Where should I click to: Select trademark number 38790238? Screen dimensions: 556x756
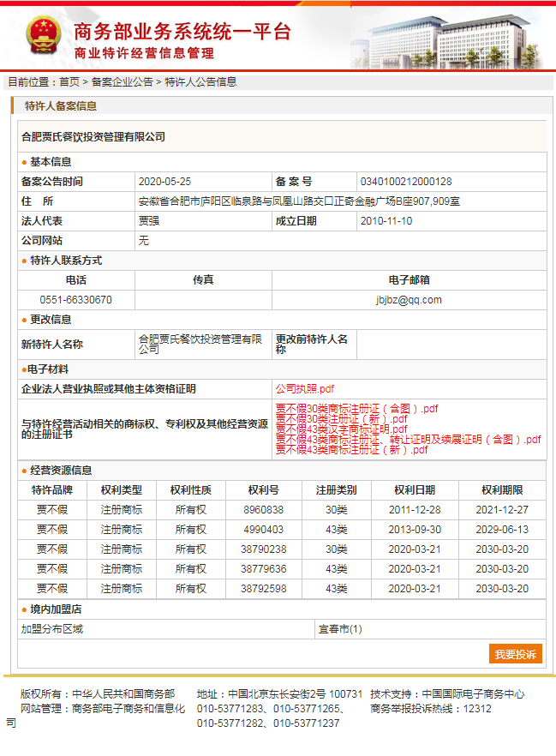tap(264, 549)
